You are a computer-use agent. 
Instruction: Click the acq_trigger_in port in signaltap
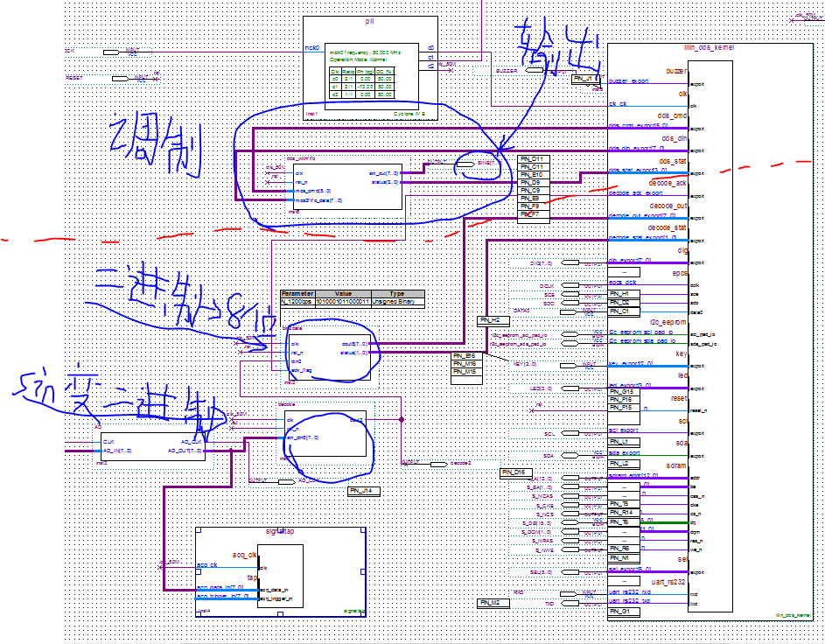(276, 598)
